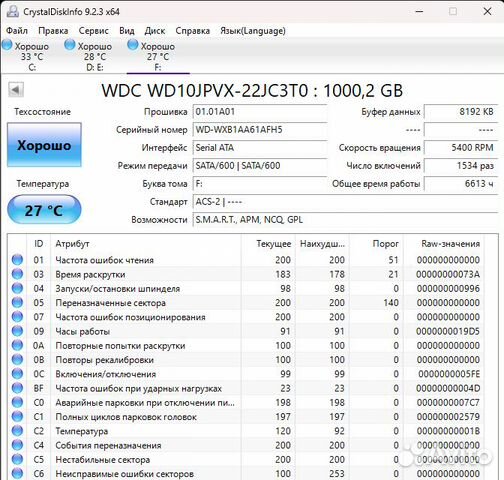Select the row Нестабильные сектора

coord(246,459)
